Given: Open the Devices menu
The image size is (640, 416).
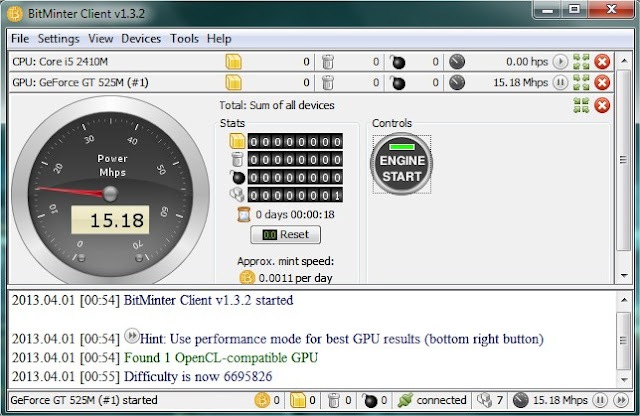Looking at the screenshot, I should 141,39.
